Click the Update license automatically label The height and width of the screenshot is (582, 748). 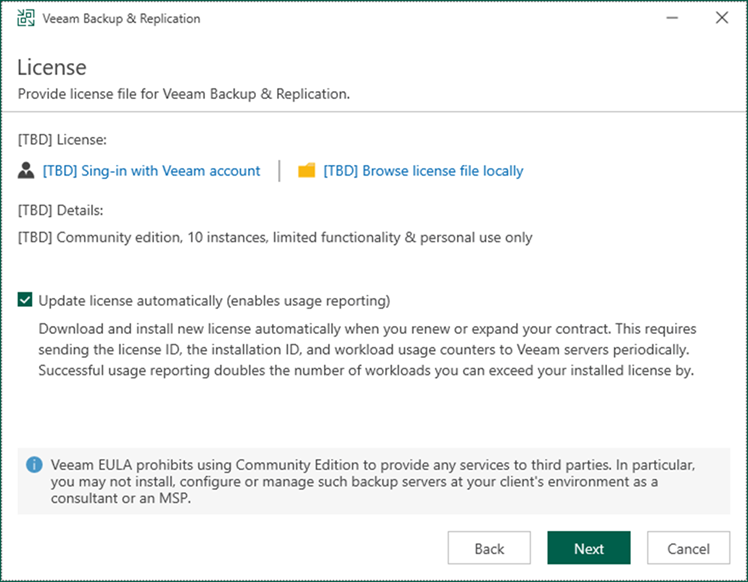coord(214,301)
